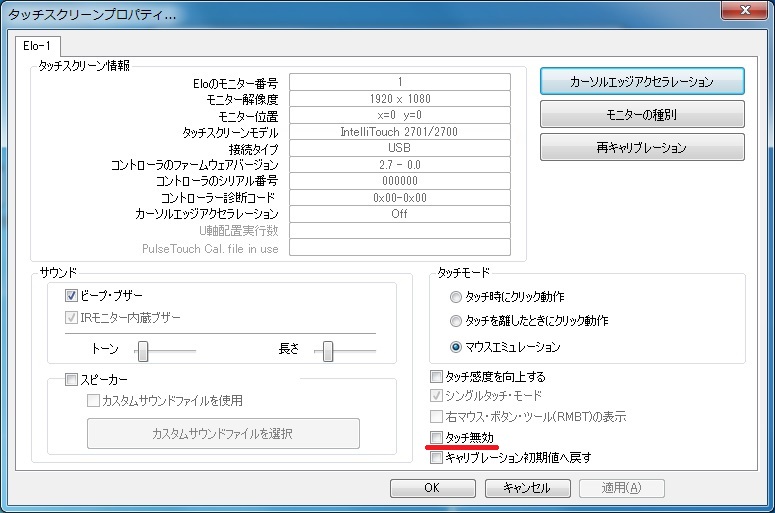Choose マウスエミュレーション radio button
This screenshot has height=513, width=775.
(456, 347)
